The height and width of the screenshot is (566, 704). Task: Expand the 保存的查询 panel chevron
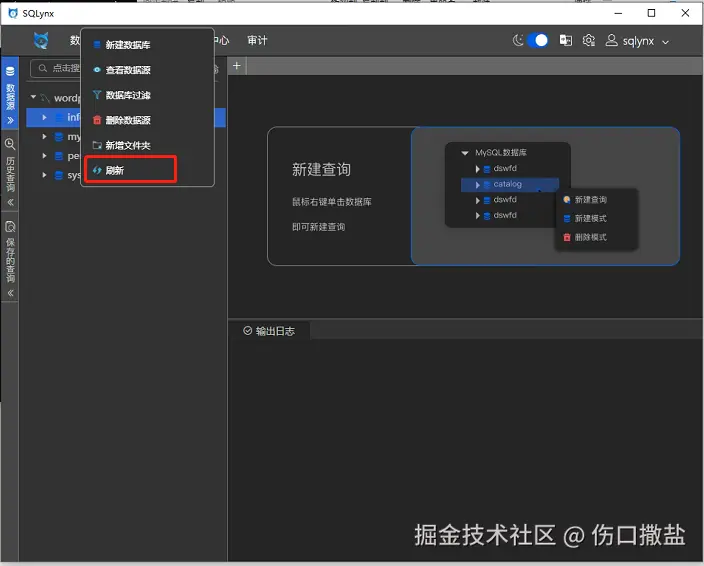[10, 294]
